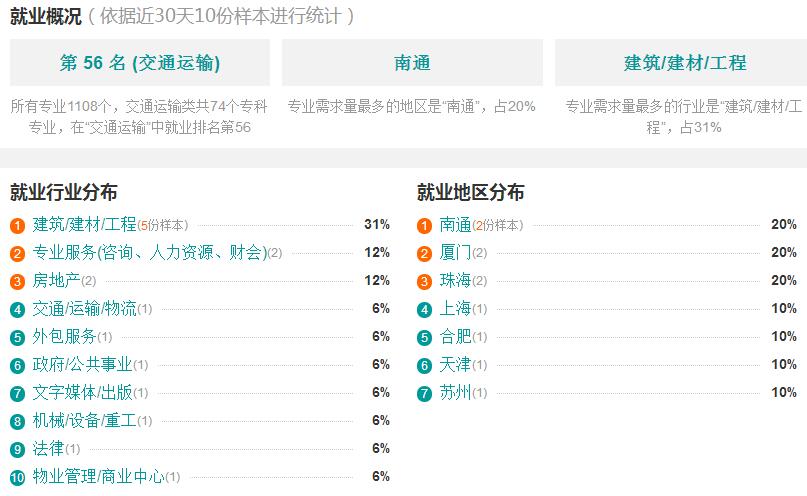The height and width of the screenshot is (496, 807).
Task: Click the green number 10 badge beside 物业管理/商业中心
Action: (x=17, y=477)
